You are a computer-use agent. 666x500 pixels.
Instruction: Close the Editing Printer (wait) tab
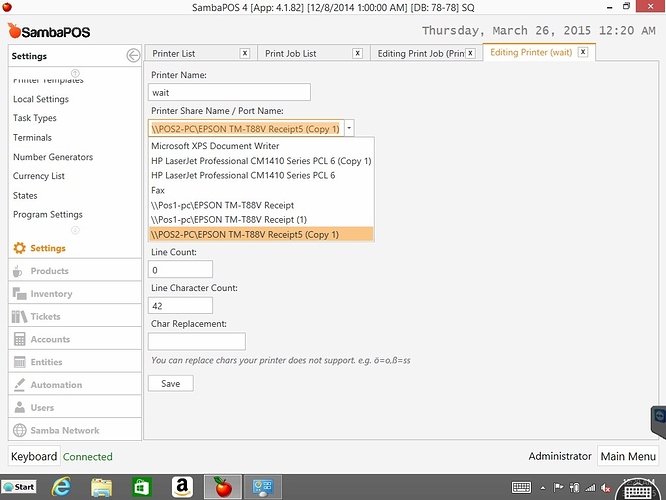point(583,52)
